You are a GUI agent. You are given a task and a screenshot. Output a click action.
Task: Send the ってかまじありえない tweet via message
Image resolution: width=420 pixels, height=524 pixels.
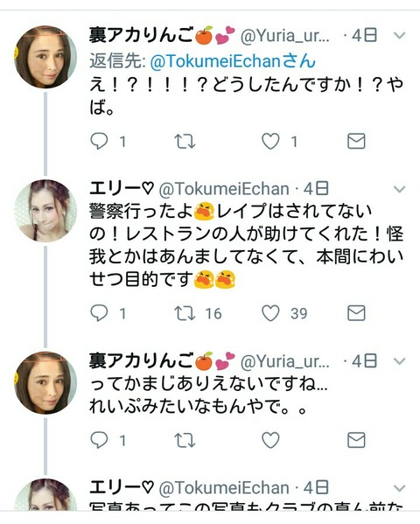[356, 440]
